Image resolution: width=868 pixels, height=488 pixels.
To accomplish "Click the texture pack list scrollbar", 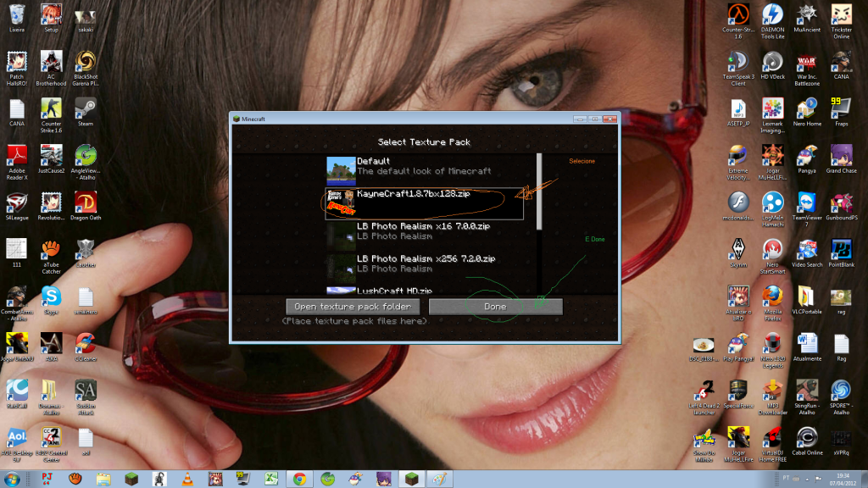I will 540,191.
